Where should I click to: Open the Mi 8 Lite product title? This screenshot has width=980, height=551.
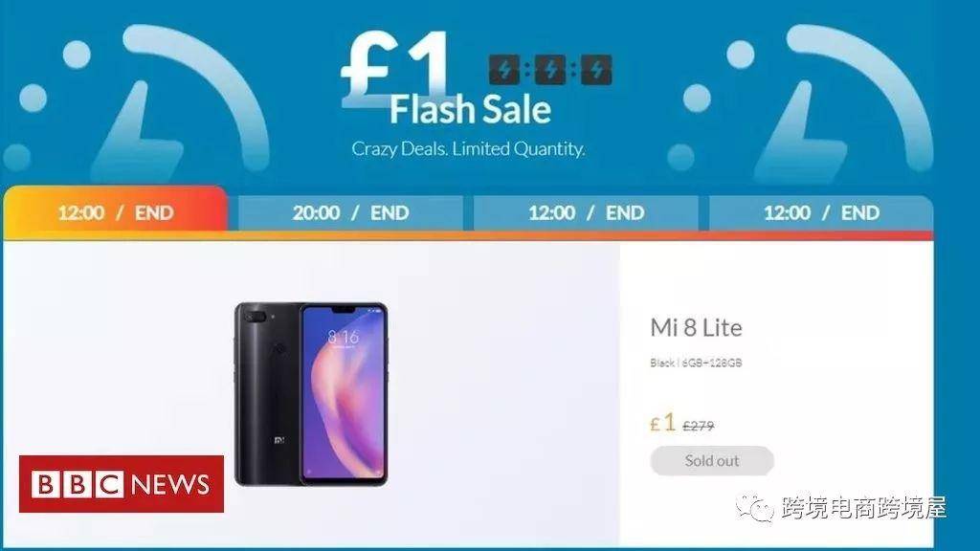click(x=697, y=327)
